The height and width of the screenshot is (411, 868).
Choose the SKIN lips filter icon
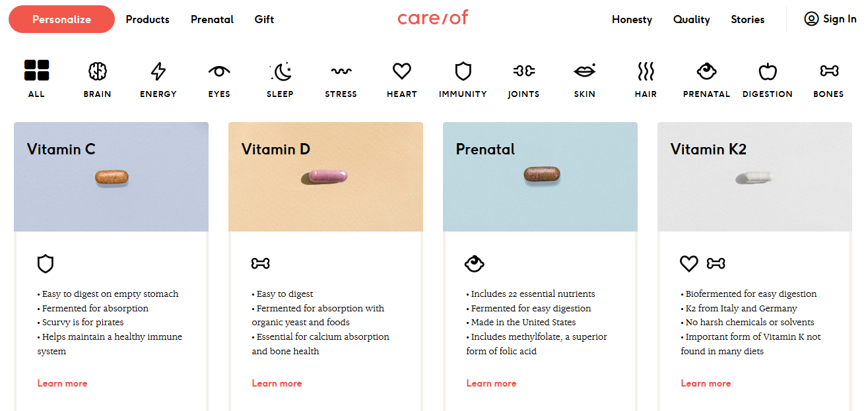pos(584,71)
